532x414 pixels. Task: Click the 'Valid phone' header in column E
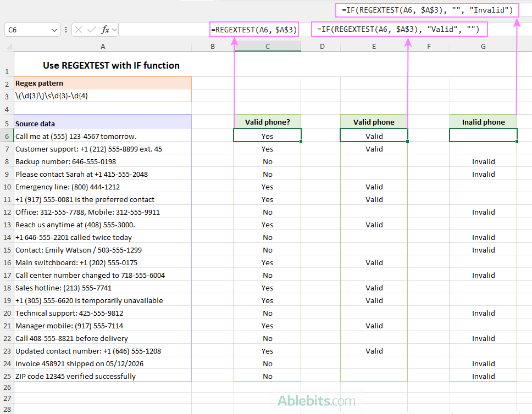tap(374, 122)
